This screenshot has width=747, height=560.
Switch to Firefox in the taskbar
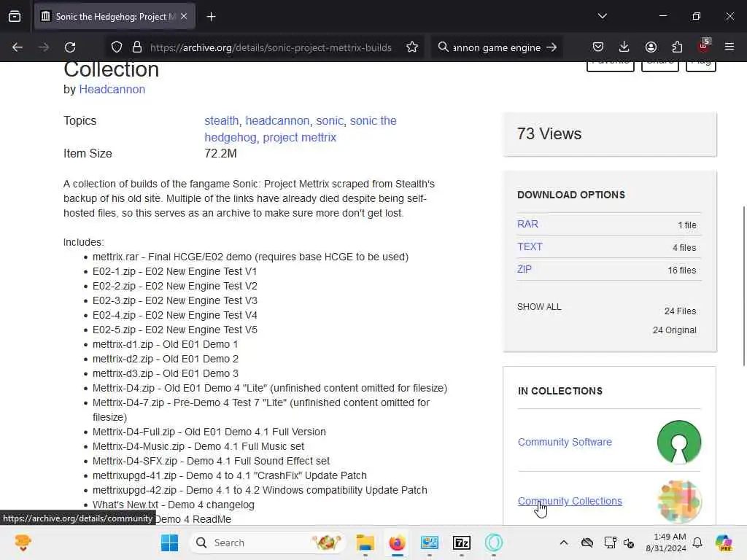(397, 542)
